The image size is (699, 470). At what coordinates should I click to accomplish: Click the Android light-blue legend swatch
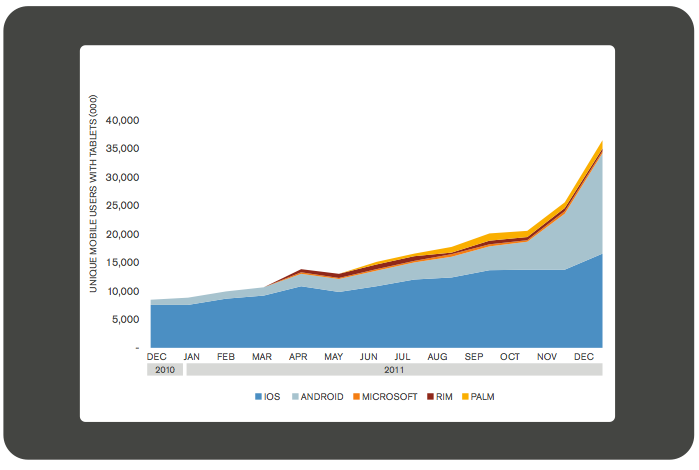(295, 396)
